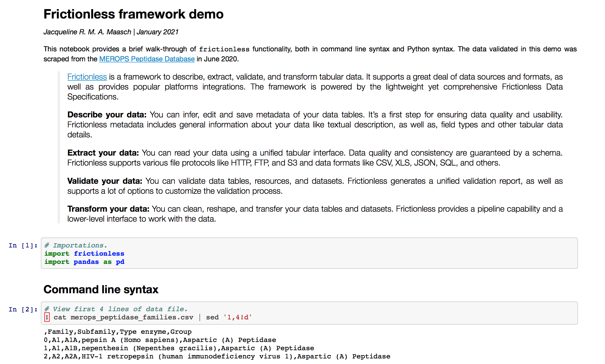Screen dimensions: 605x364
Task: Click the 'in June 2020.' text
Action: point(218,59)
